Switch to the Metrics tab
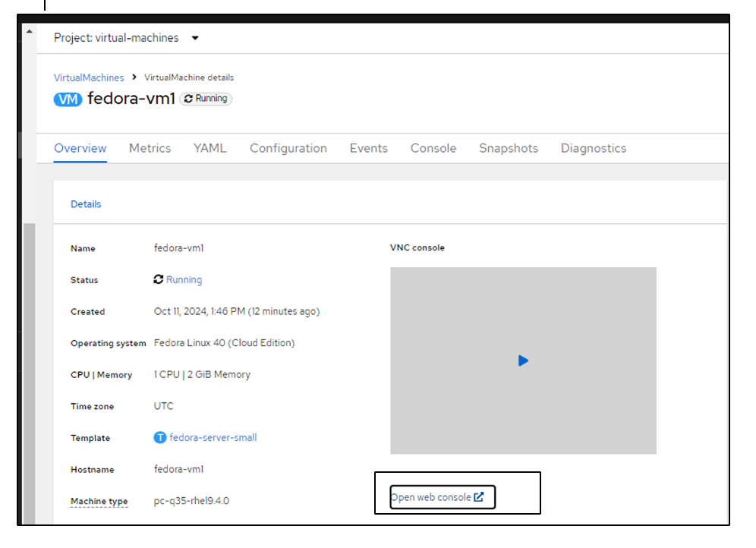 click(150, 148)
